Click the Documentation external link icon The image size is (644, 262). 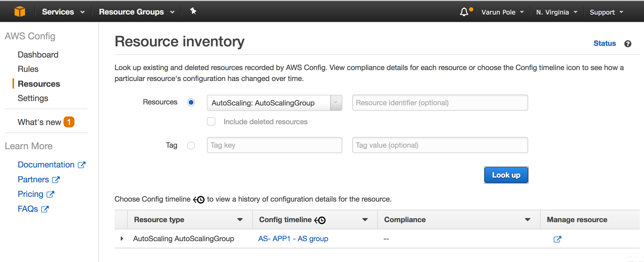point(82,165)
